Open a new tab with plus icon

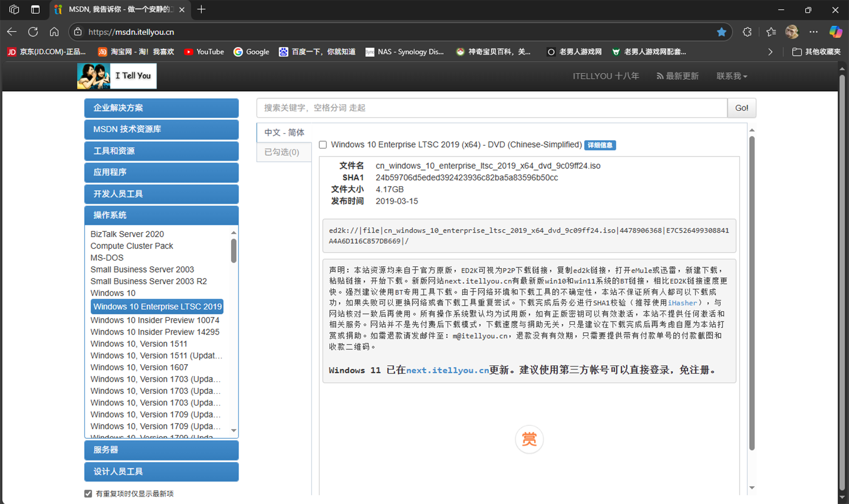pos(201,9)
